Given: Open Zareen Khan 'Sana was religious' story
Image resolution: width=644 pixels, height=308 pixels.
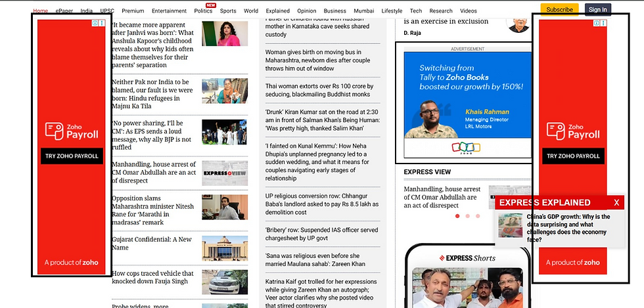Looking at the screenshot, I should point(315,260).
